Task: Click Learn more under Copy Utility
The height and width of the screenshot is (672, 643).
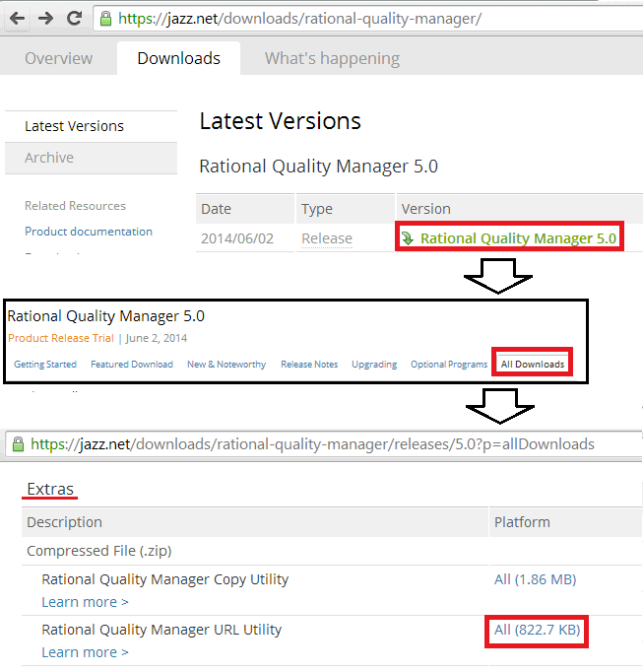Action: [85, 602]
